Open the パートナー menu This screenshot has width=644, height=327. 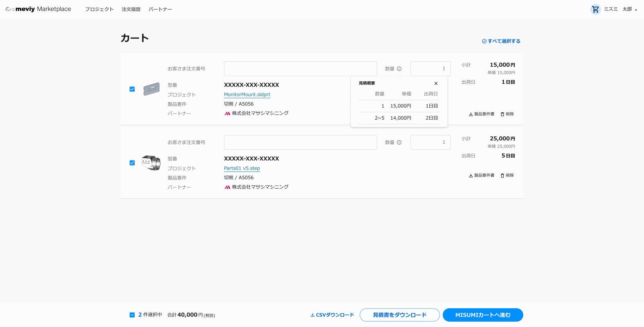click(x=160, y=9)
